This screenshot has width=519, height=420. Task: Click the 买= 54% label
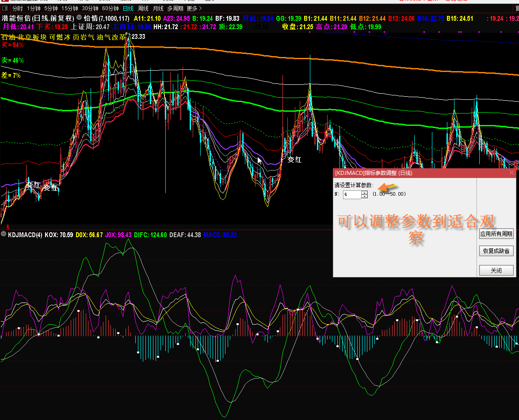12,45
